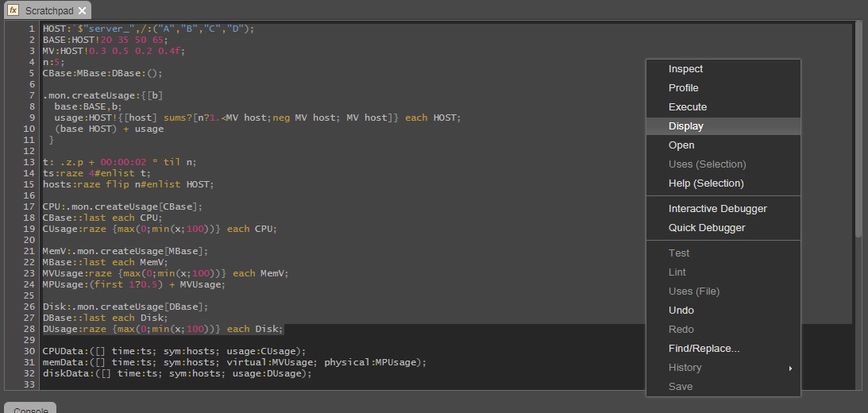The image size is (868, 413).
Task: Click the 'CUsage:raze' line
Action: [160, 229]
